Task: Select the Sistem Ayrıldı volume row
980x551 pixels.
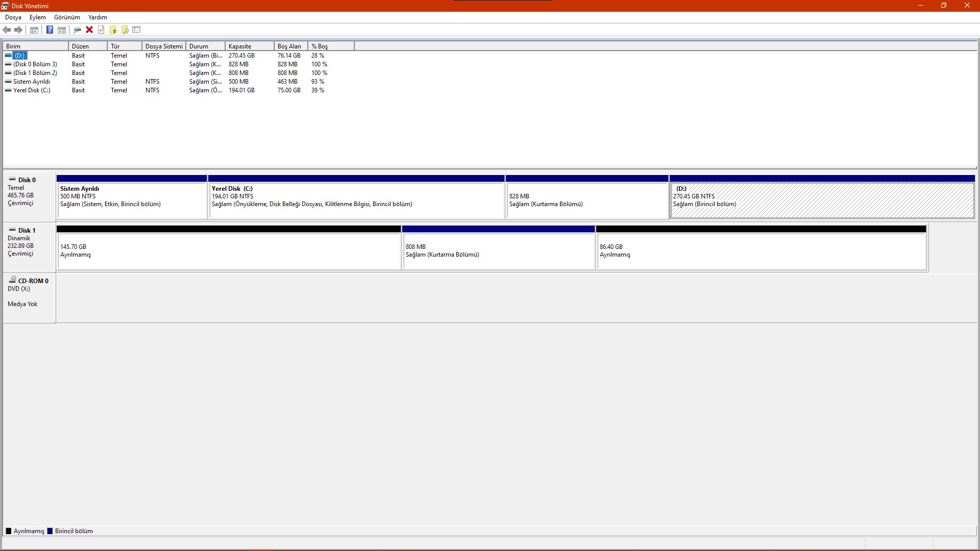Action: pos(179,82)
